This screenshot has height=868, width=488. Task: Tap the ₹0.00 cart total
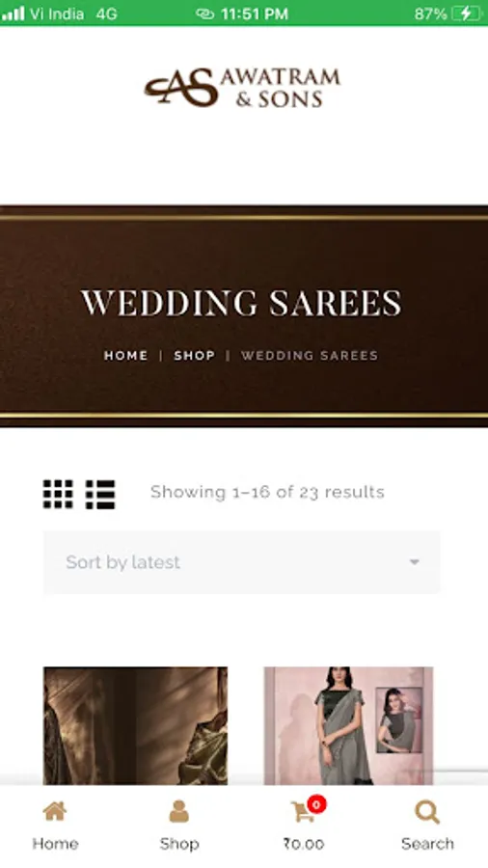click(303, 844)
